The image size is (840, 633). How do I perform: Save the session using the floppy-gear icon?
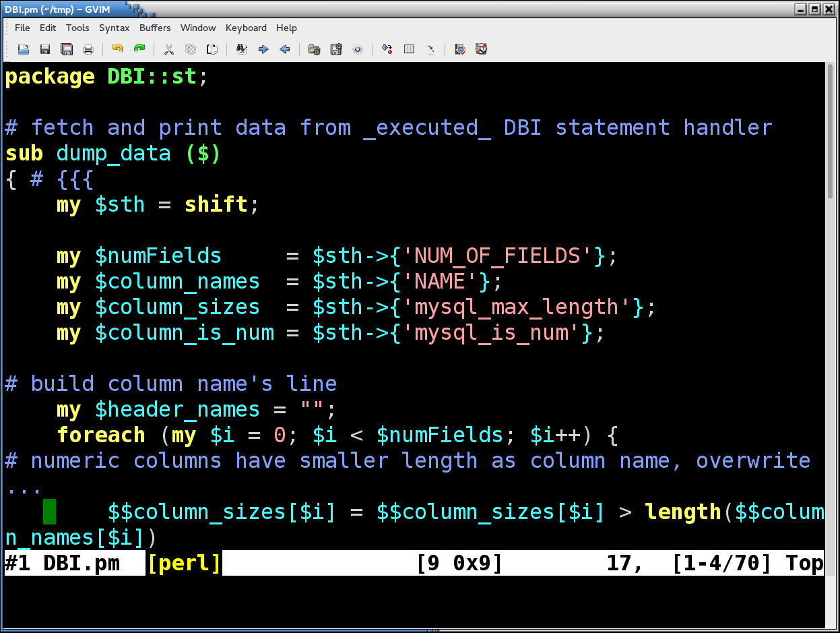point(336,49)
